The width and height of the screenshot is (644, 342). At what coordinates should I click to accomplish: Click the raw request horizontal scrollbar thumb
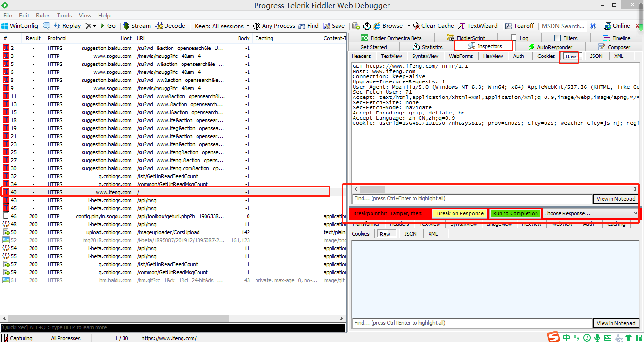click(x=372, y=189)
